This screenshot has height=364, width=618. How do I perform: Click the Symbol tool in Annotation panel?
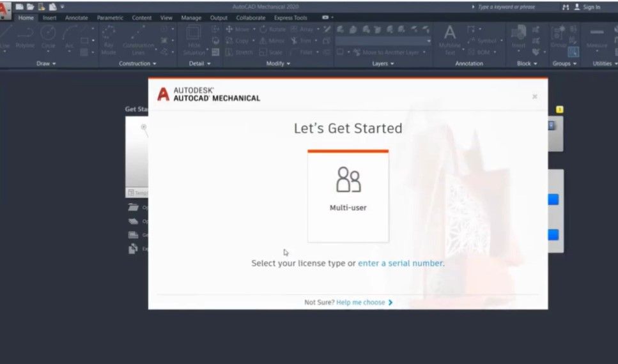pos(483,41)
